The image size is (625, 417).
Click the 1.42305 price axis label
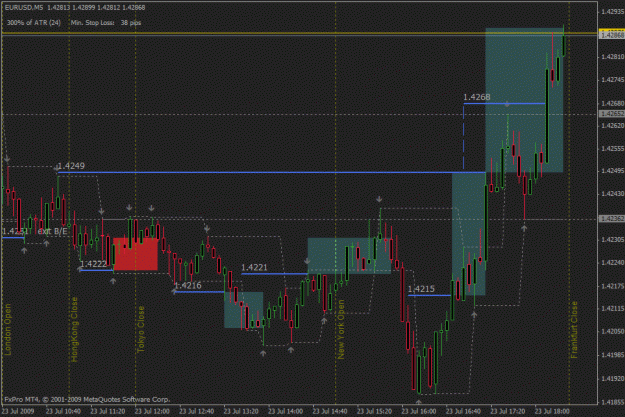(613, 240)
